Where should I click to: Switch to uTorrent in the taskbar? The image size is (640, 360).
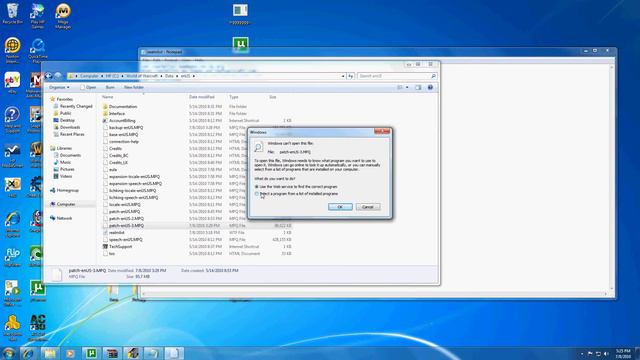pos(91,353)
